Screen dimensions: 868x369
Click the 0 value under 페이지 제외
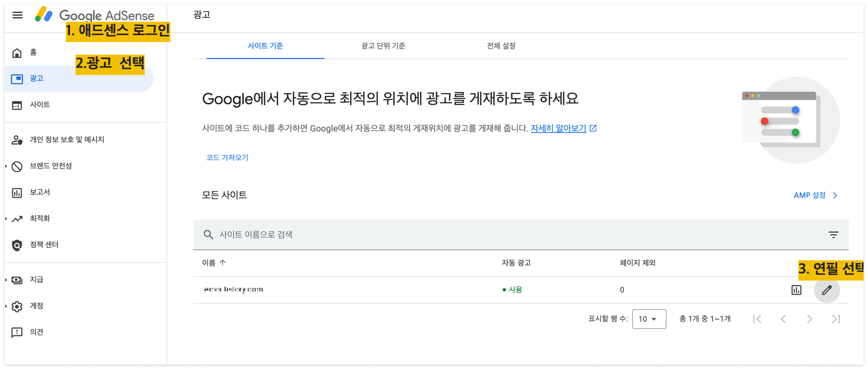622,290
